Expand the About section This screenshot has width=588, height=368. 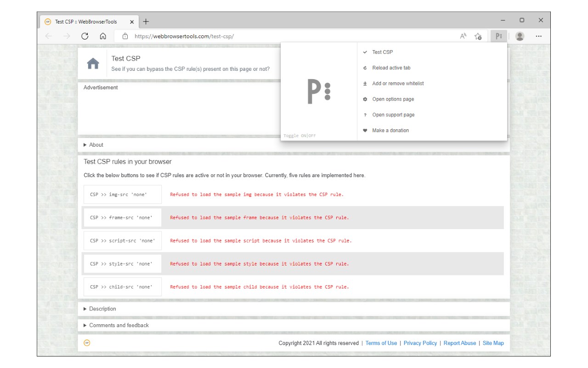pos(96,145)
